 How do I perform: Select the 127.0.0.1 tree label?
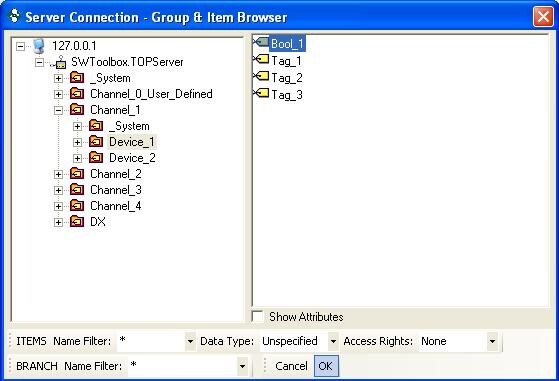74,46
